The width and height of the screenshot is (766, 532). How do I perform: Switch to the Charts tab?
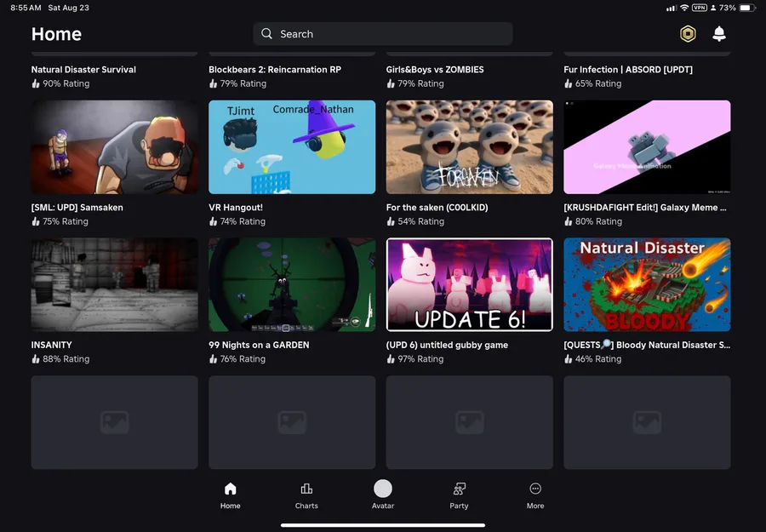coord(306,495)
